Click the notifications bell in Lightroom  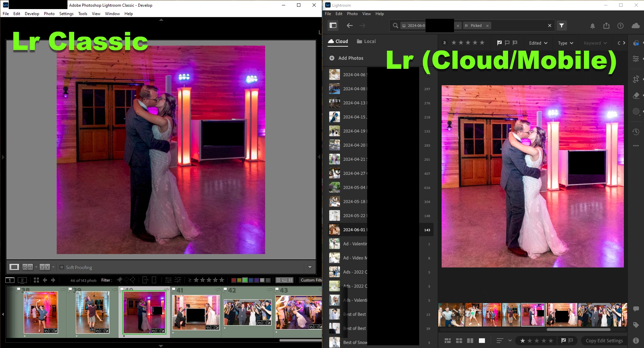pyautogui.click(x=593, y=26)
